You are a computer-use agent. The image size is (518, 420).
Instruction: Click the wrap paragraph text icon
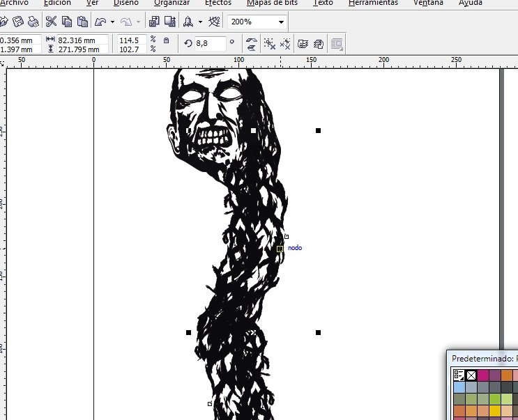point(337,44)
